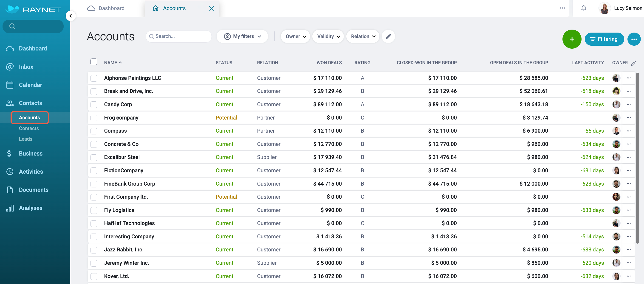Click the Filtering button
The height and width of the screenshot is (284, 644).
604,39
